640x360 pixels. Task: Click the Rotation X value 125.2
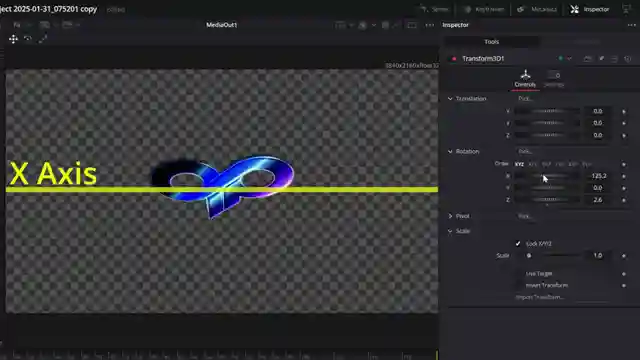[x=598, y=176]
